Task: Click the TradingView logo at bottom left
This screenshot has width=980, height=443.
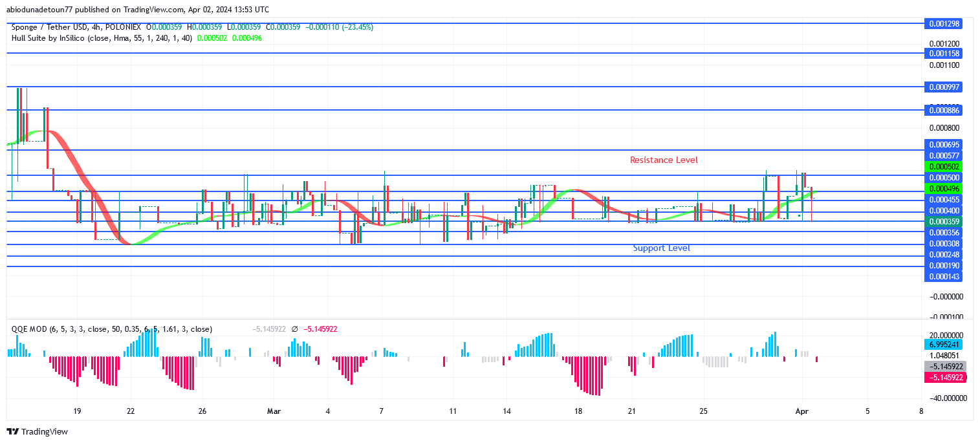Action: [x=38, y=431]
